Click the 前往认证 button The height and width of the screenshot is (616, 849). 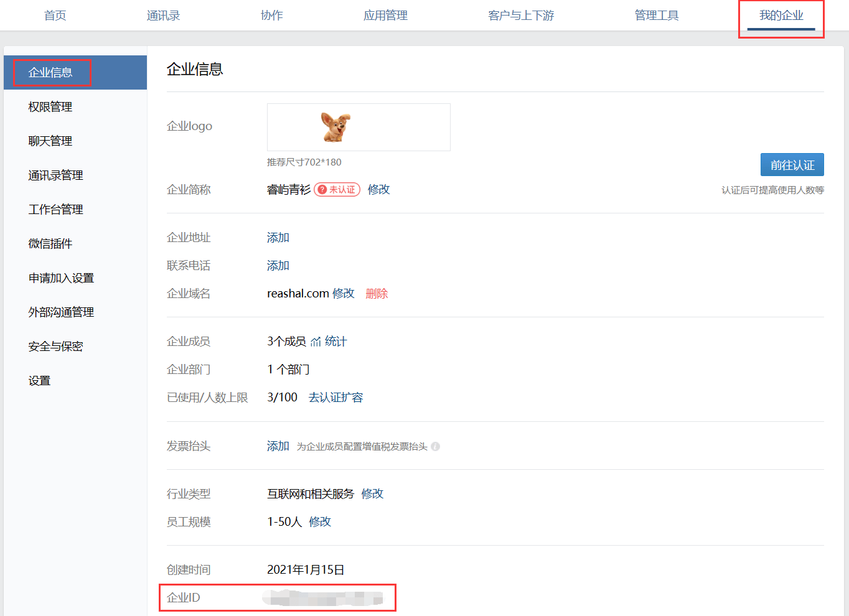[x=792, y=164]
